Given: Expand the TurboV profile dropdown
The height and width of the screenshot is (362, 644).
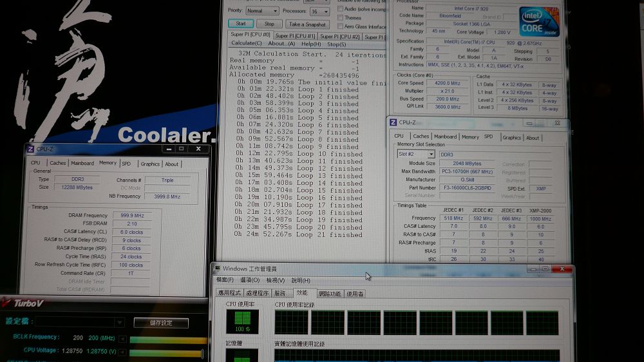Looking at the screenshot, I should pyautogui.click(x=80, y=321).
